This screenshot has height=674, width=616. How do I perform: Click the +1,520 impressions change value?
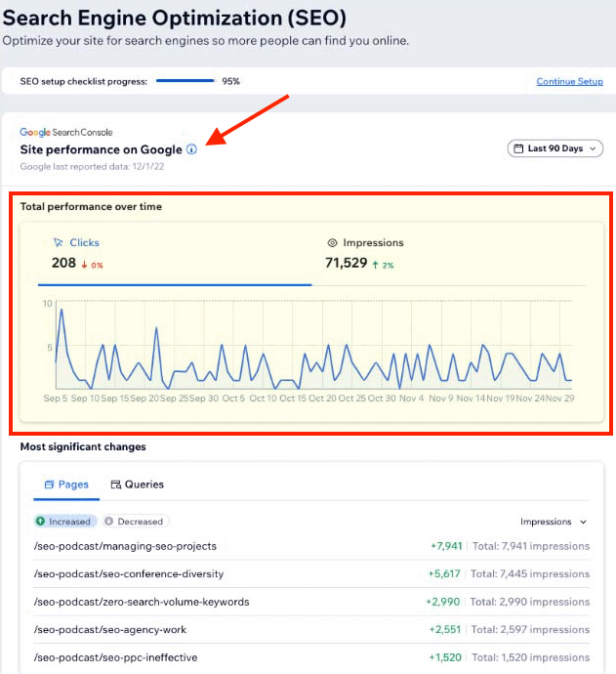pos(445,657)
